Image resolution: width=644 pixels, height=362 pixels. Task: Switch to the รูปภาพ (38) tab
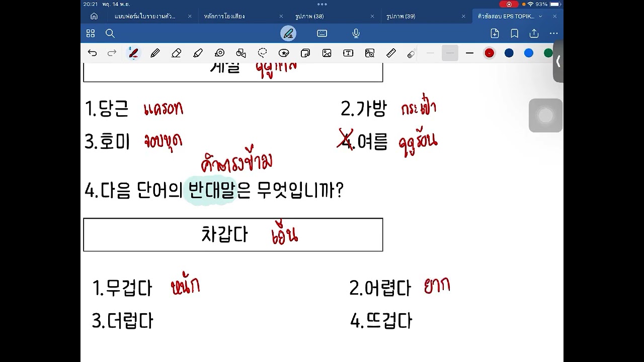point(309,16)
